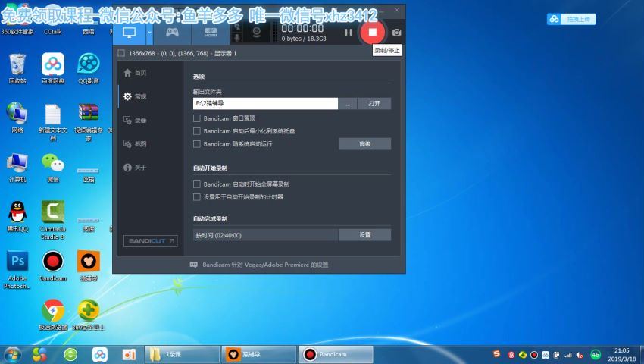Switch to Bandicam taskbar button

[x=335, y=354]
